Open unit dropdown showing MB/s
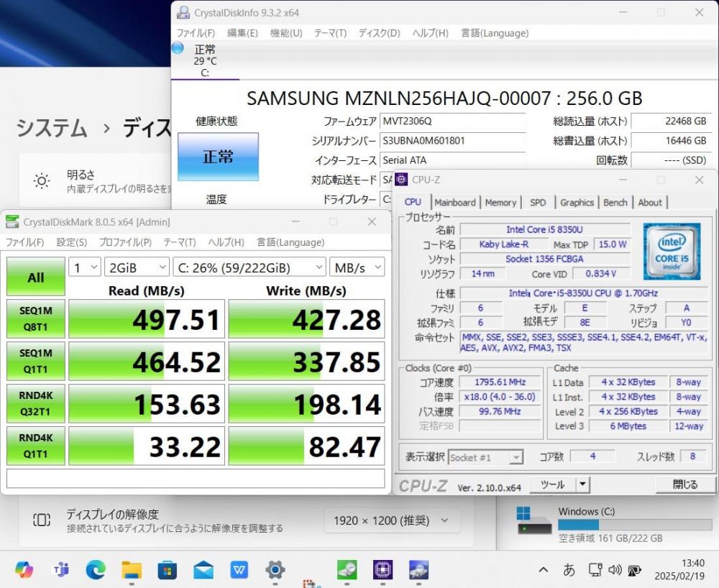The width and height of the screenshot is (719, 588). tap(357, 267)
